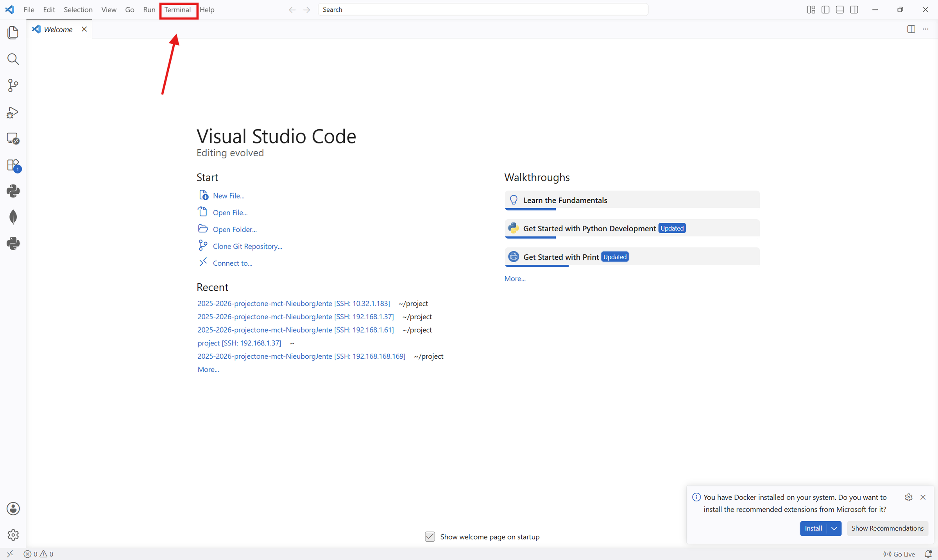Open the Run and Debug view
Viewport: 938px width, 560px height.
pos(13,113)
